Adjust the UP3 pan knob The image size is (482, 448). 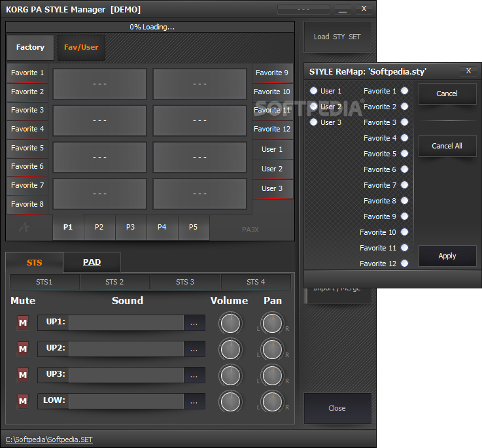click(272, 375)
